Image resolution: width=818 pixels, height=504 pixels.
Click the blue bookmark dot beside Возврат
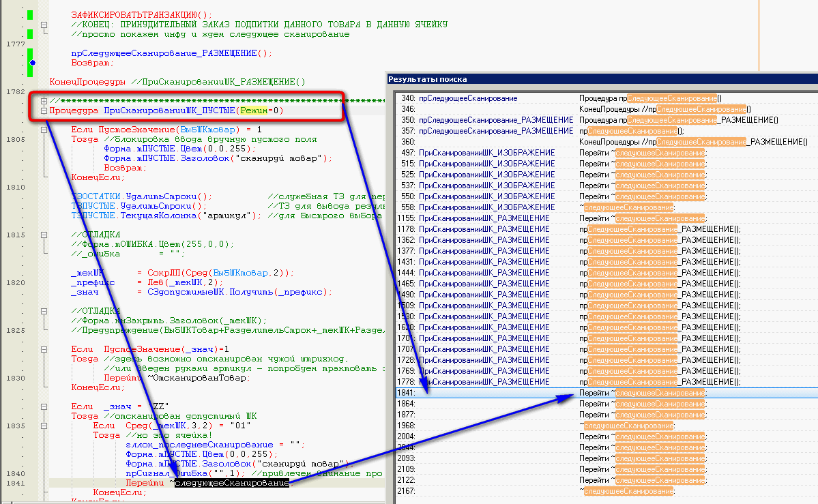point(32,63)
